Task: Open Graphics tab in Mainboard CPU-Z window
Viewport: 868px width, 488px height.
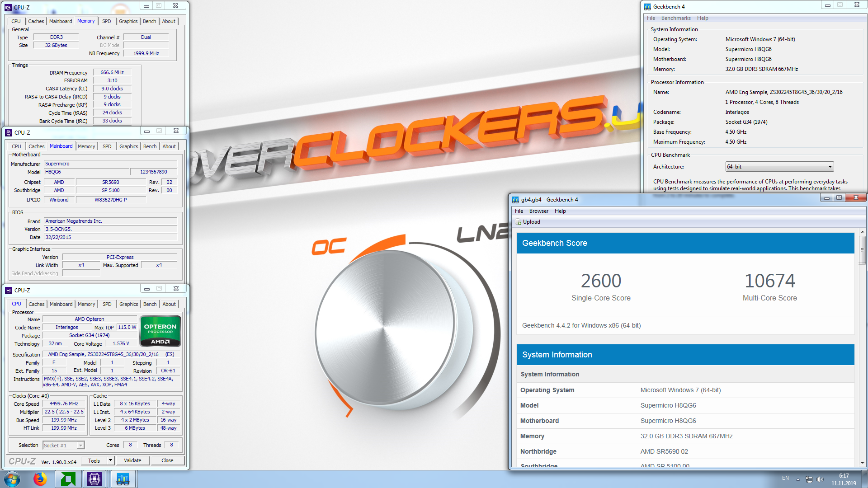Action: click(x=128, y=146)
